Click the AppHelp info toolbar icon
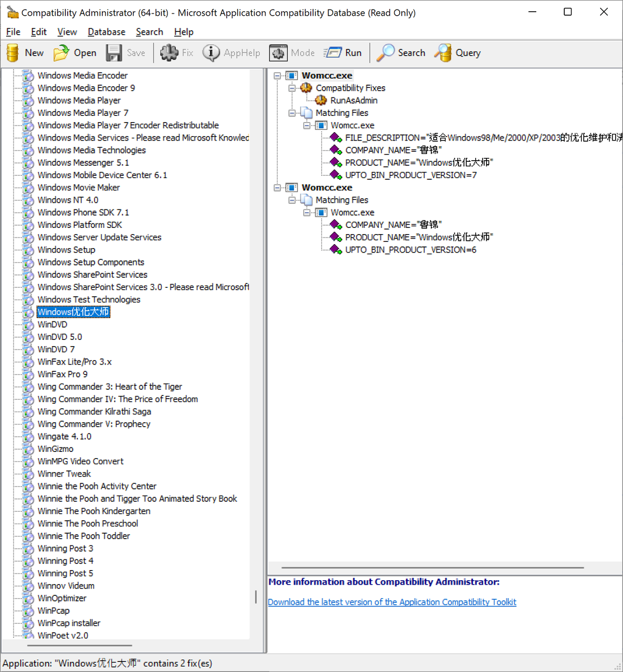The height and width of the screenshot is (672, 623). click(211, 53)
